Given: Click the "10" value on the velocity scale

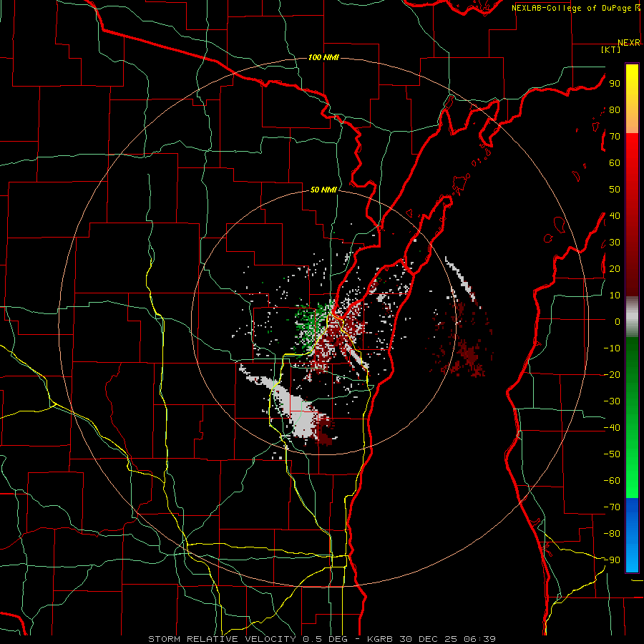Looking at the screenshot, I should [x=615, y=296].
